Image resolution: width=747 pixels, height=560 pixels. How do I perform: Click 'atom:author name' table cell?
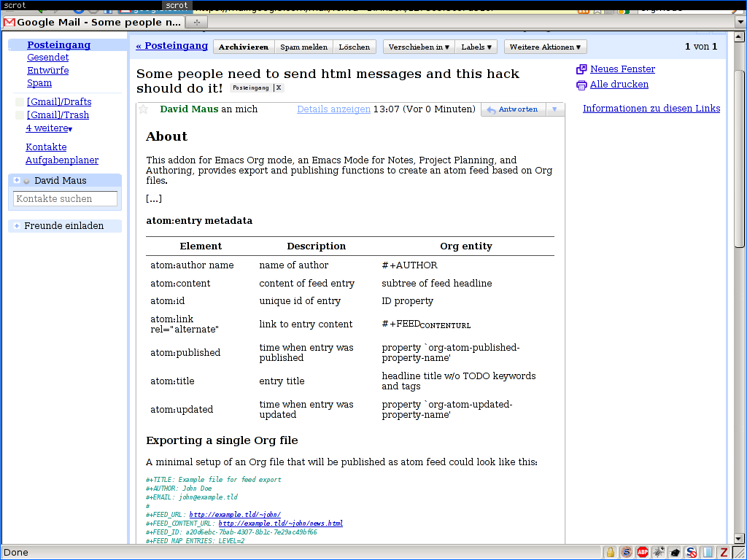(x=192, y=265)
